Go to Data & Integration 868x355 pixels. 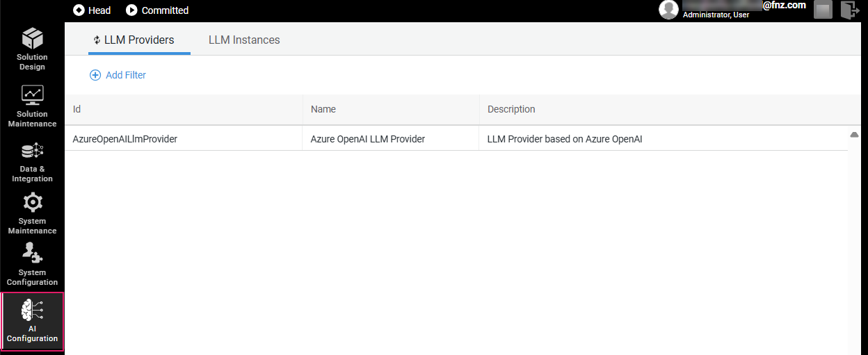coord(33,150)
